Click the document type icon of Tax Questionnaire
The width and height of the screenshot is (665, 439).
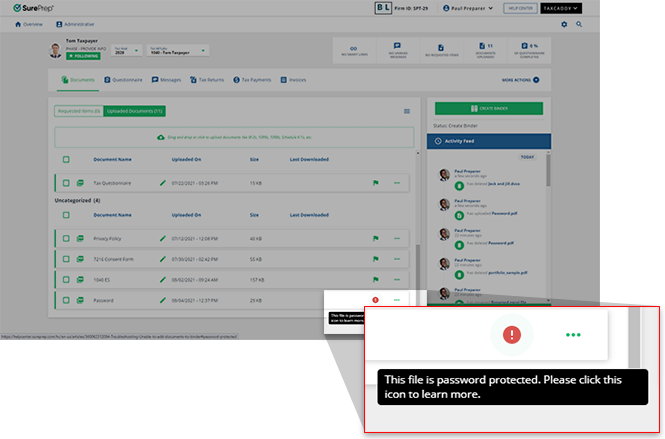point(80,183)
